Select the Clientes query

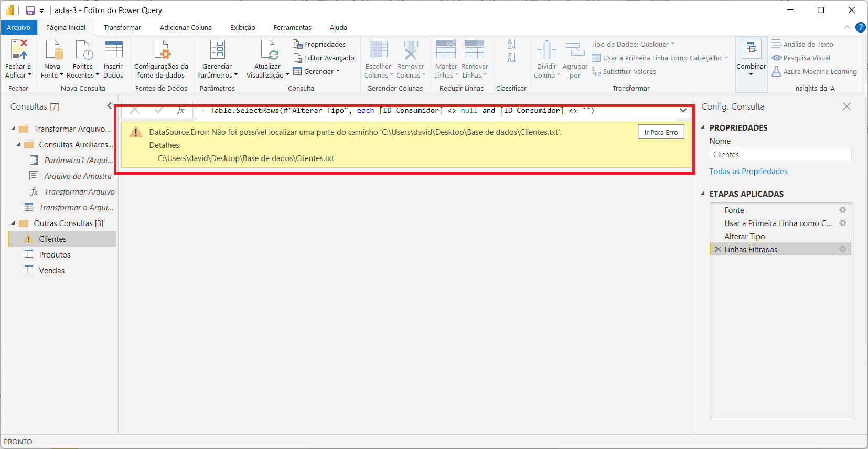pos(62,239)
